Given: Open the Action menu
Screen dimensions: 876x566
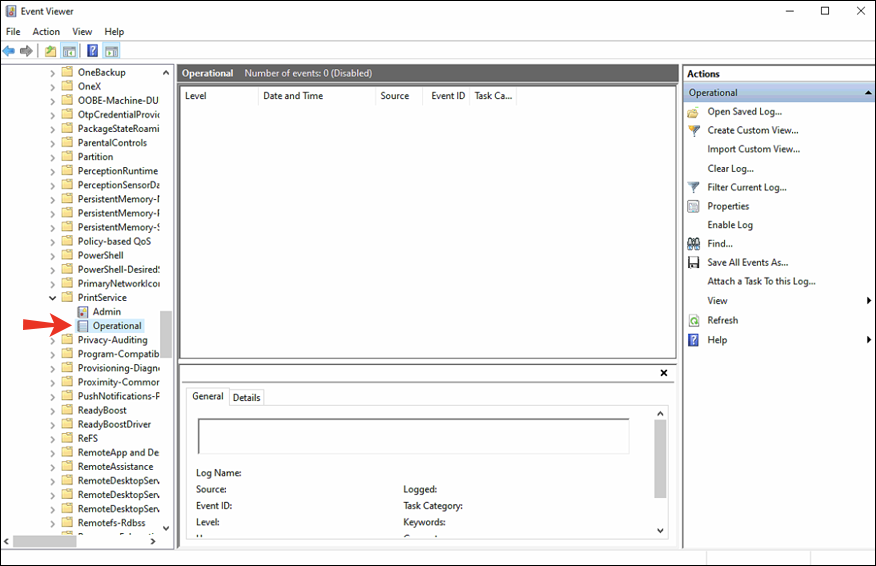Looking at the screenshot, I should tap(46, 32).
